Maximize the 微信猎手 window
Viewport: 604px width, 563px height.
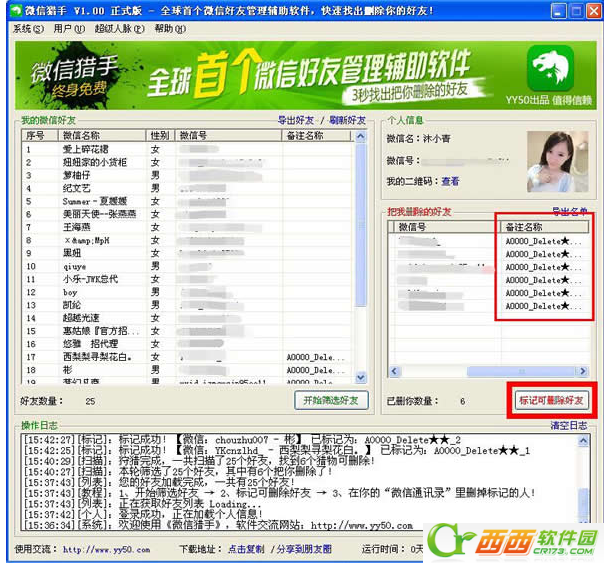(x=576, y=11)
